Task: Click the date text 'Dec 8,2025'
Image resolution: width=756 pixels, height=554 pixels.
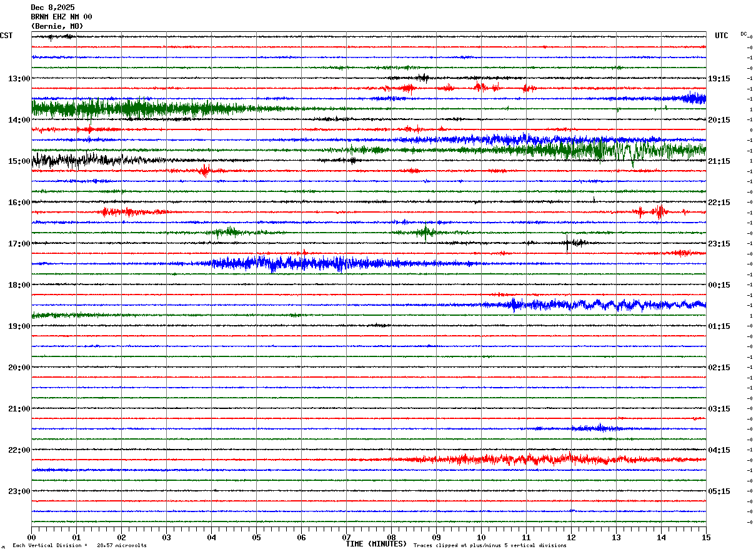Action: pos(52,8)
